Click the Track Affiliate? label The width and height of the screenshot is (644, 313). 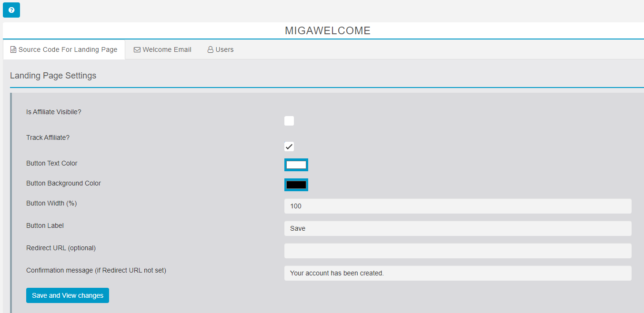(48, 137)
